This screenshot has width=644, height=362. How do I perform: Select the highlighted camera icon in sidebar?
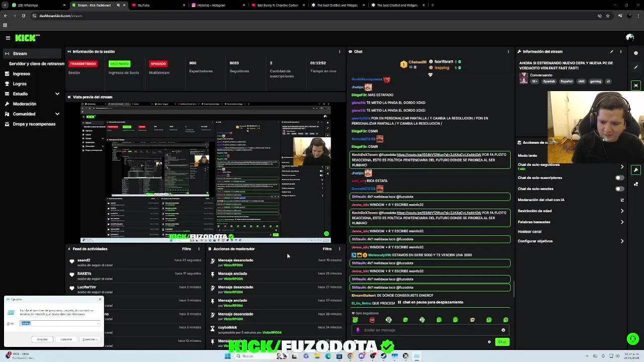tap(636, 85)
